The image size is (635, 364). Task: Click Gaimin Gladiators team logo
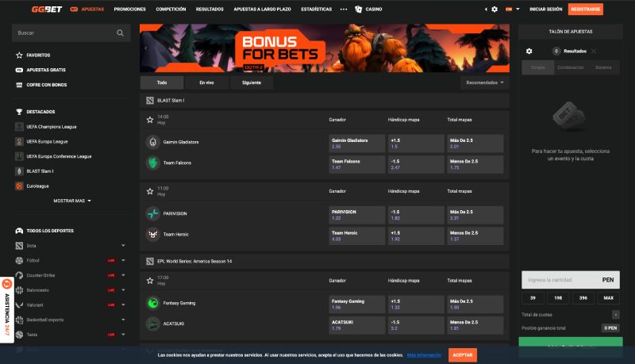coord(152,142)
